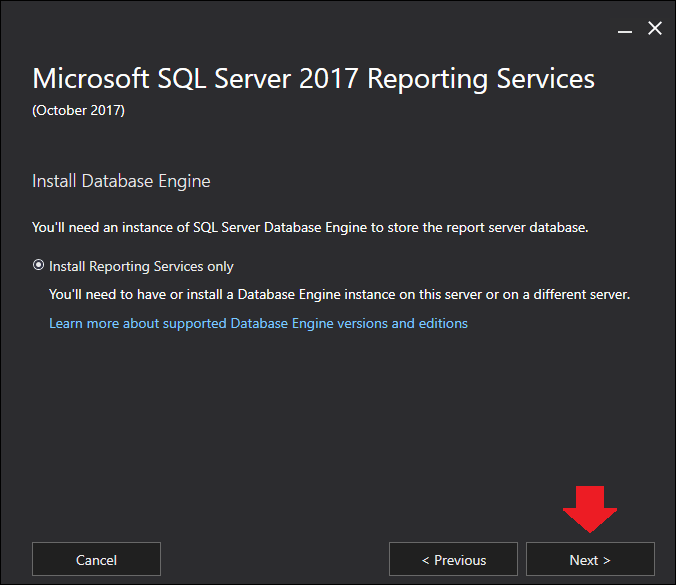This screenshot has height=585, width=676.
Task: Click the Microsoft SQL Server 2017 Reporting Services title
Action: [313, 79]
